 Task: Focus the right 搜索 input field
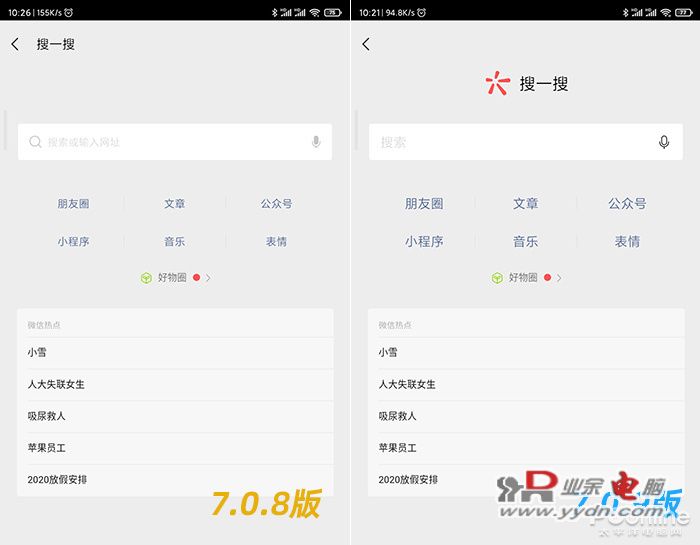(x=526, y=142)
